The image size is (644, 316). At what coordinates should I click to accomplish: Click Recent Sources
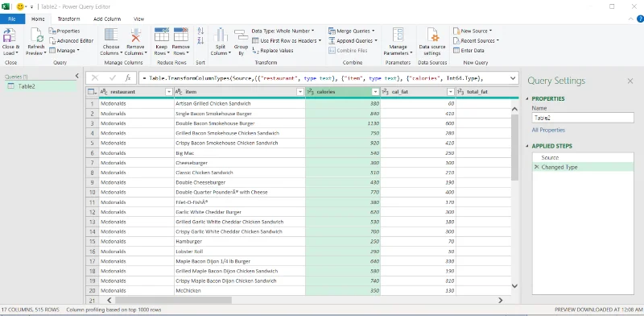[x=476, y=41]
